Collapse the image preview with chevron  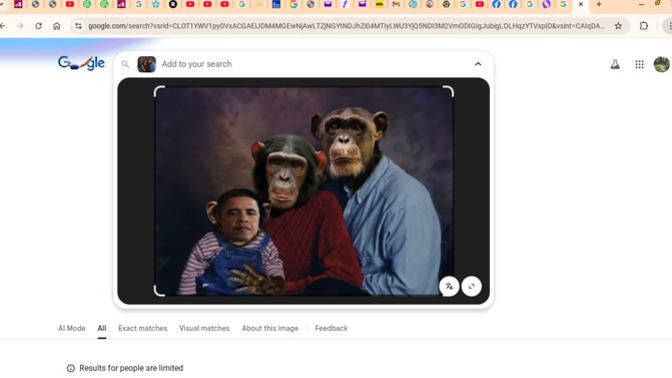point(478,64)
